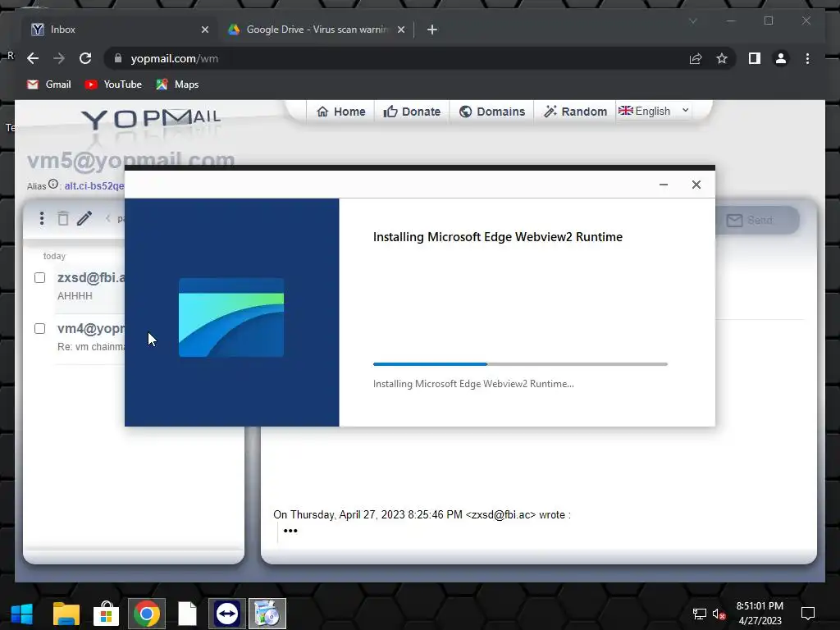Check the vm4@yopmail message checkbox

tap(39, 328)
